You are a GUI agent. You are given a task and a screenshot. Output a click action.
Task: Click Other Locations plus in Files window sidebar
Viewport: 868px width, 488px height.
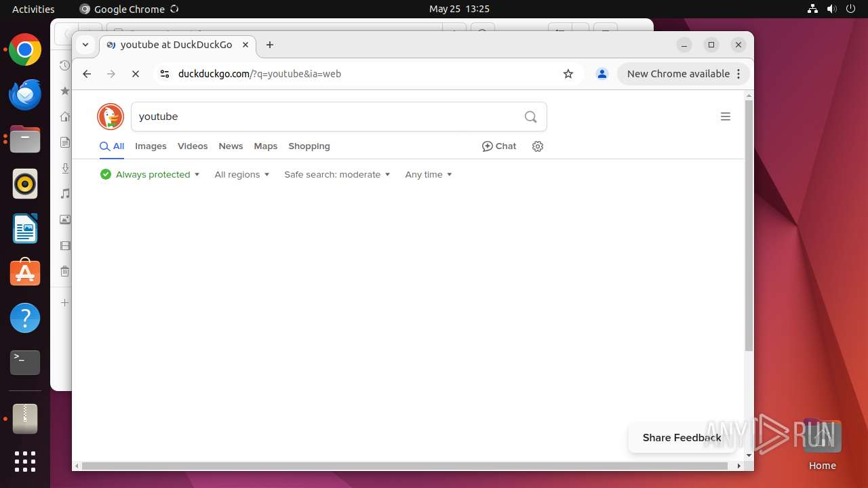[65, 302]
